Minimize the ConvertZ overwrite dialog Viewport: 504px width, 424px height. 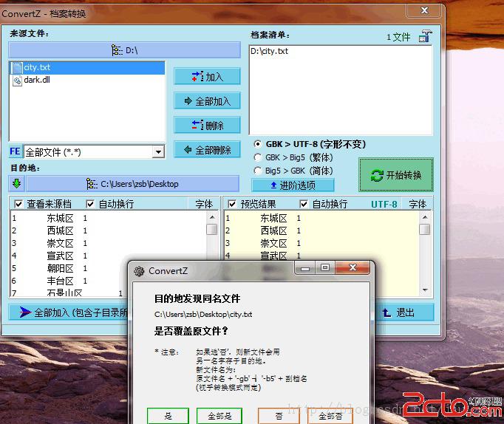point(305,268)
